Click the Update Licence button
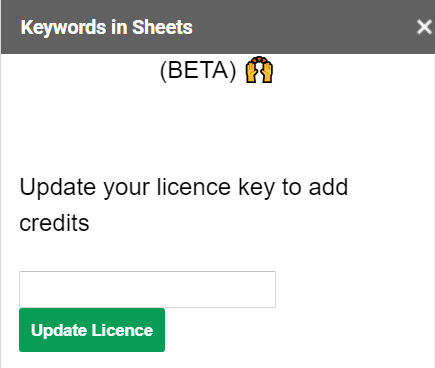Screen dimensions: 435x368 point(92,330)
